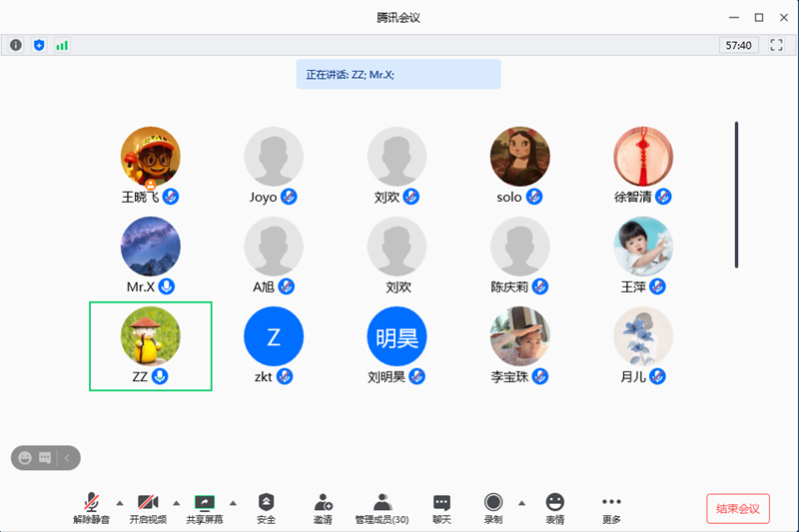799x532 pixels.
Task: Click 更多 (More) options icon
Action: point(611,507)
